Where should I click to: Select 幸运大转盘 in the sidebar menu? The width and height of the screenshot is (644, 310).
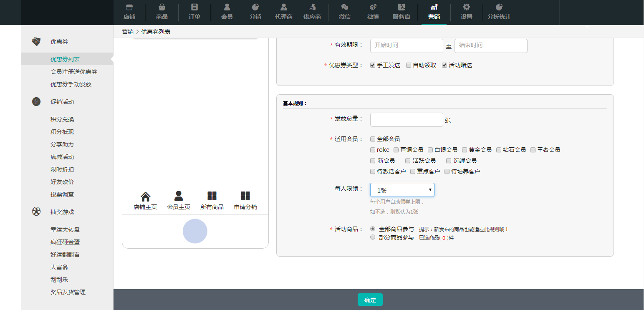click(x=65, y=229)
